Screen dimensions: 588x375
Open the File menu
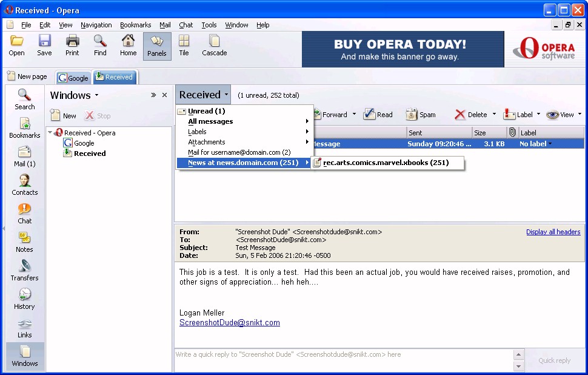click(26, 25)
